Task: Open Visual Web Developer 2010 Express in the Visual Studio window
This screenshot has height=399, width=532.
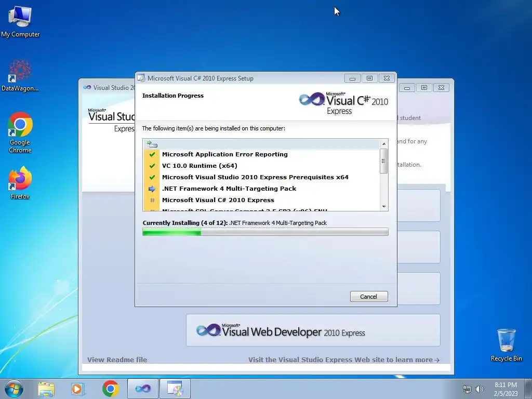Action: coord(313,330)
